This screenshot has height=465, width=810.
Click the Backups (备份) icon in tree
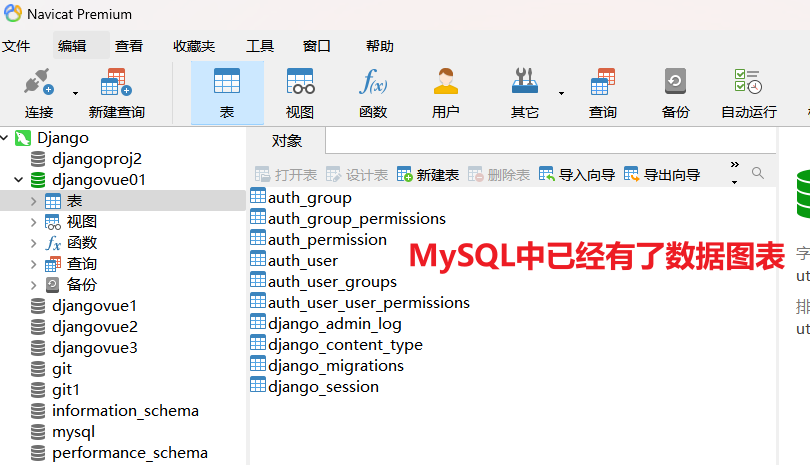pyautogui.click(x=53, y=285)
